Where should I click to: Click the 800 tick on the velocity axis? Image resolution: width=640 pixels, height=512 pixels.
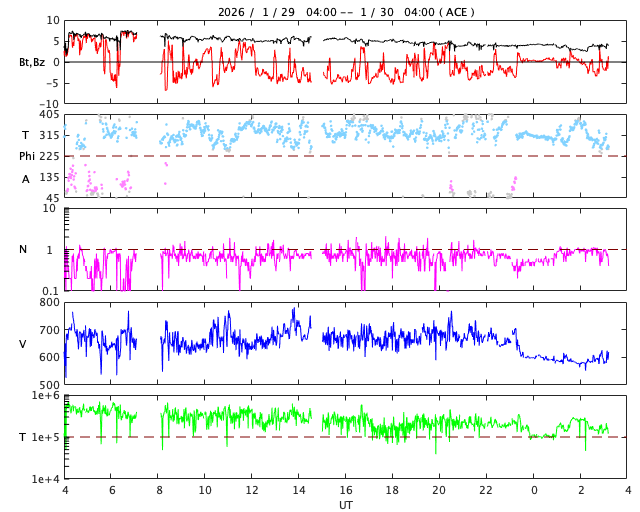click(x=48, y=302)
